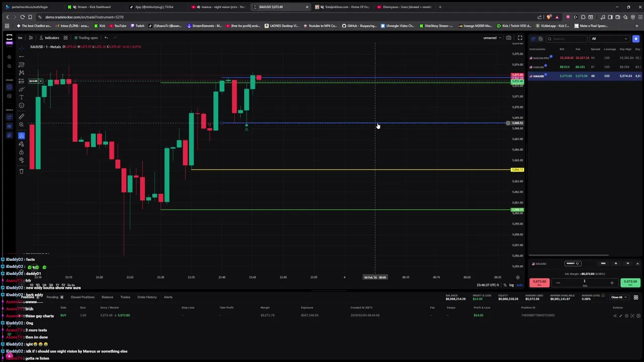Toggle the magnet snap mode
The height and width of the screenshot is (362, 644).
pos(21,136)
